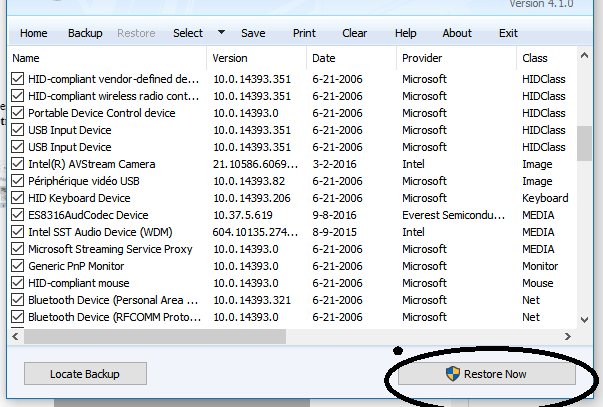This screenshot has height=407, width=603.
Task: Sort by the Name column header
Action: [26, 58]
